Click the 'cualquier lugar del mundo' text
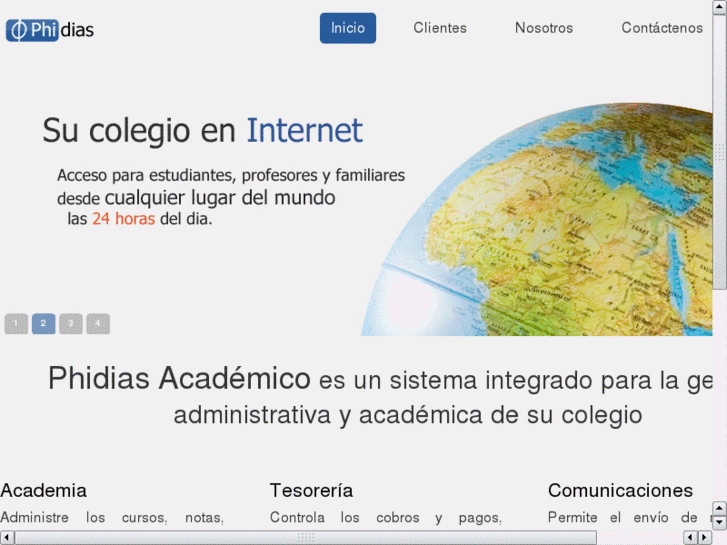This screenshot has height=545, width=727. [220, 198]
